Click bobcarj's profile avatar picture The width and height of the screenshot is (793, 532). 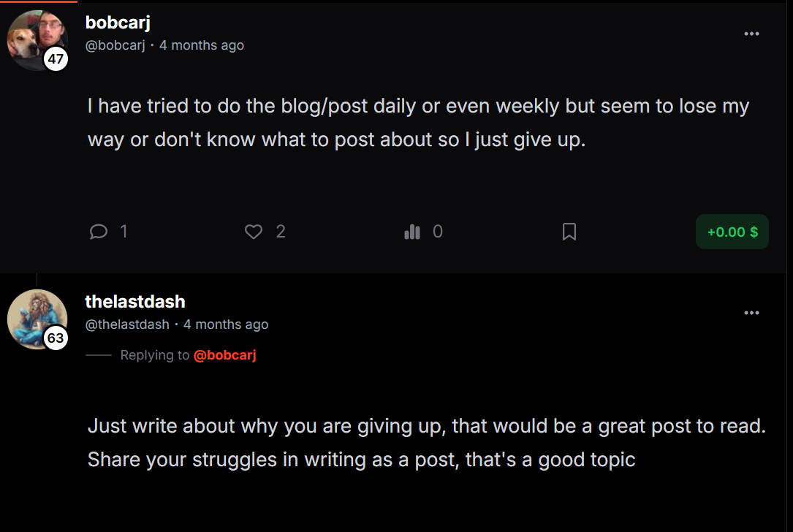coord(34,37)
